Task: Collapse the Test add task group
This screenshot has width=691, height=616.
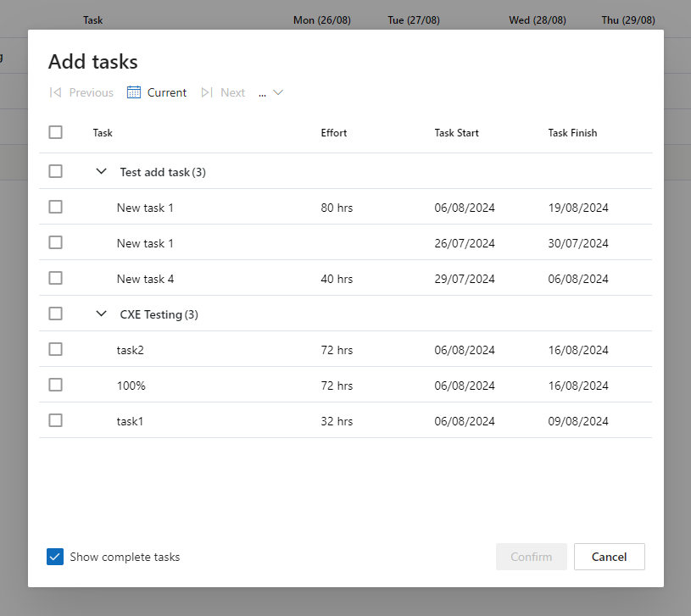Action: point(102,171)
